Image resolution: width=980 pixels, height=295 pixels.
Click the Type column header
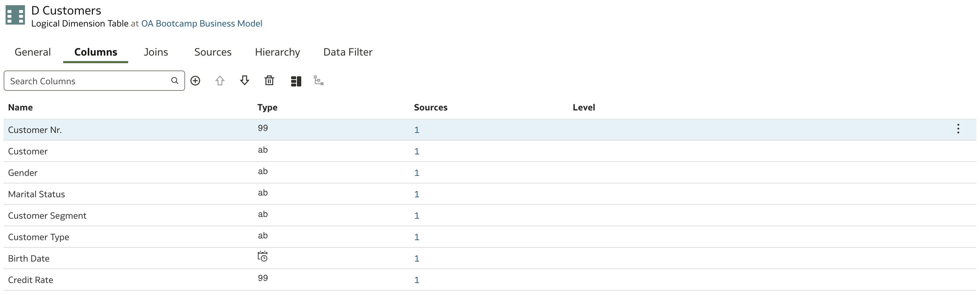[267, 108]
